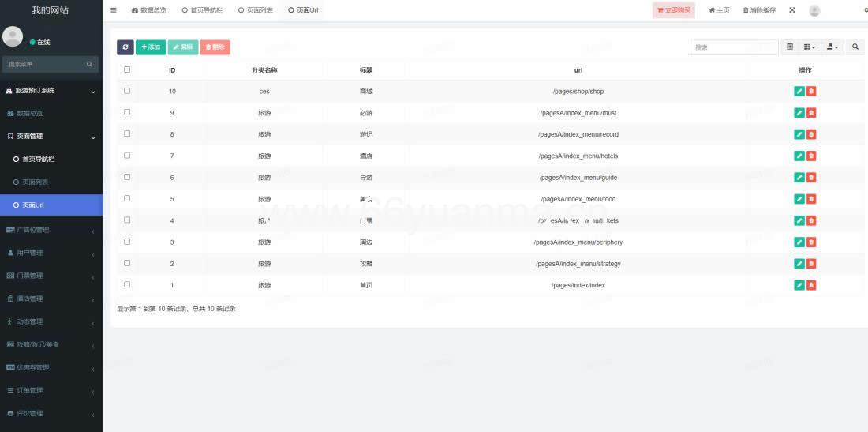Collapse the 旅游预订系统 sidebar group
868x432 pixels.
51,91
